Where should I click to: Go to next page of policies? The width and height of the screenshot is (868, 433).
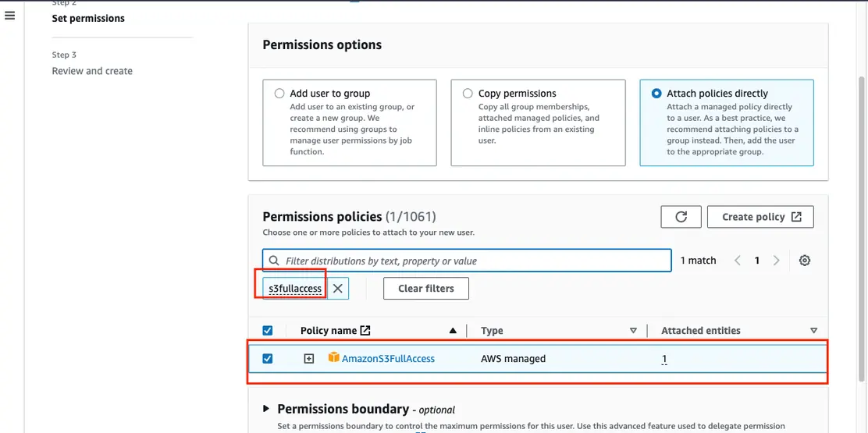[x=776, y=261]
